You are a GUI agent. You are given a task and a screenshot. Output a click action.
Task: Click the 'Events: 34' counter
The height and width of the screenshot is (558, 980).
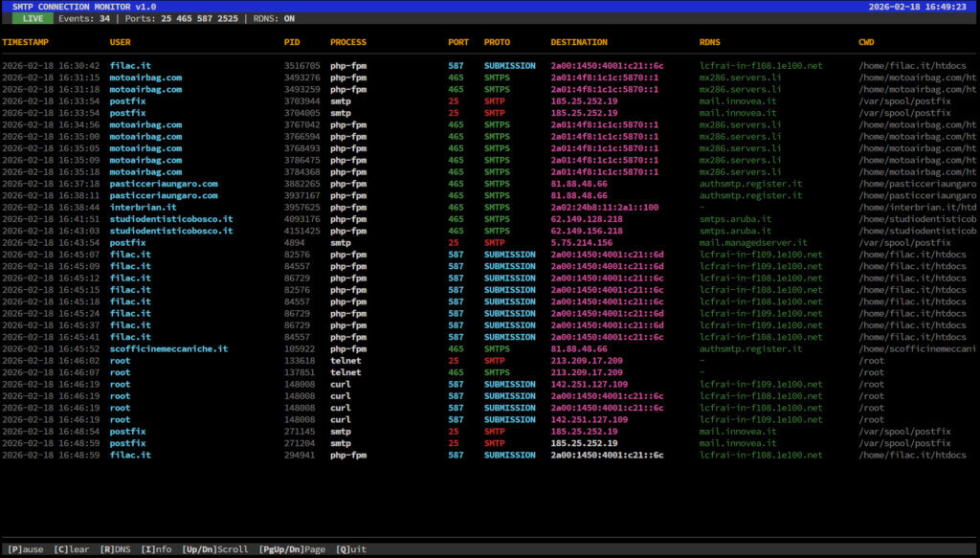84,19
